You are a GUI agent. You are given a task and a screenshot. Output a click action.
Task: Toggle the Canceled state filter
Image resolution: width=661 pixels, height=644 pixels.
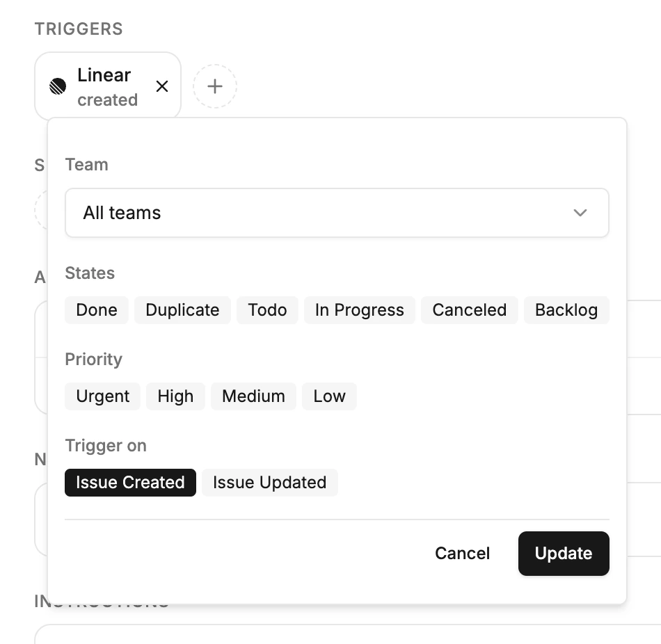click(469, 309)
